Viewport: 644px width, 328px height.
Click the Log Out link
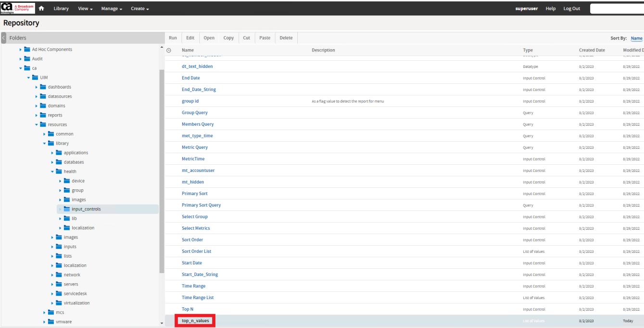[x=572, y=9]
